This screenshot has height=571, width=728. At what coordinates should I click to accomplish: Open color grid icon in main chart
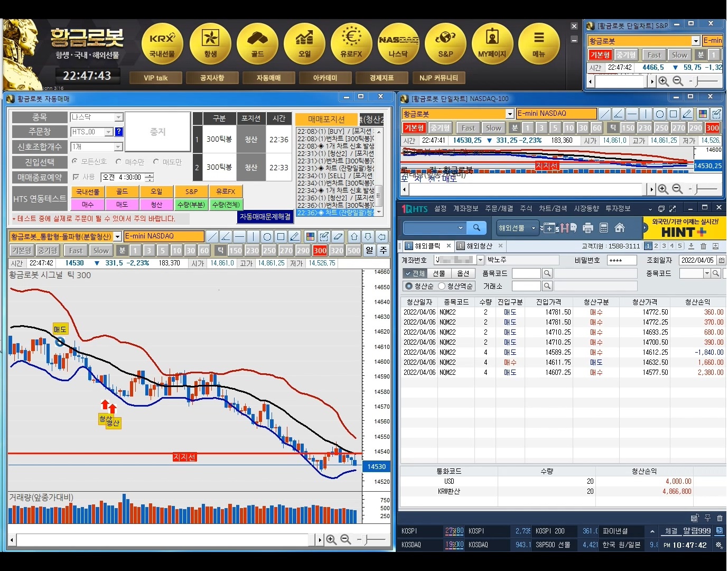point(311,236)
